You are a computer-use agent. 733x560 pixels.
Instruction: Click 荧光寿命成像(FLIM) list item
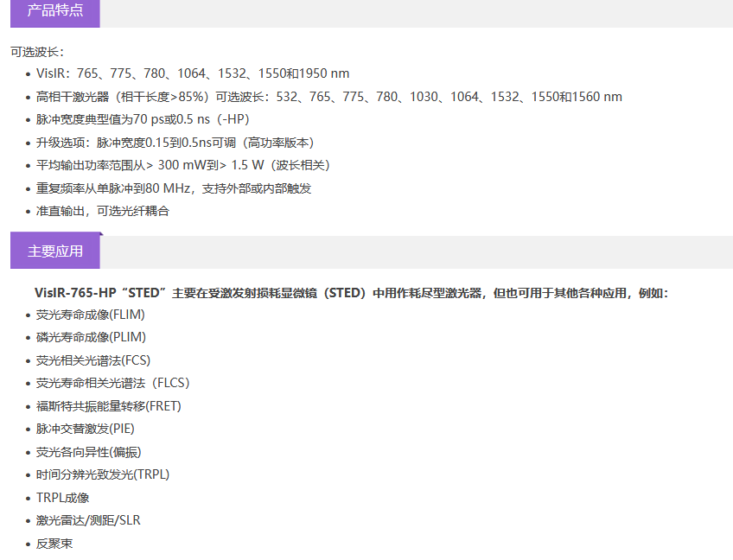pos(91,315)
